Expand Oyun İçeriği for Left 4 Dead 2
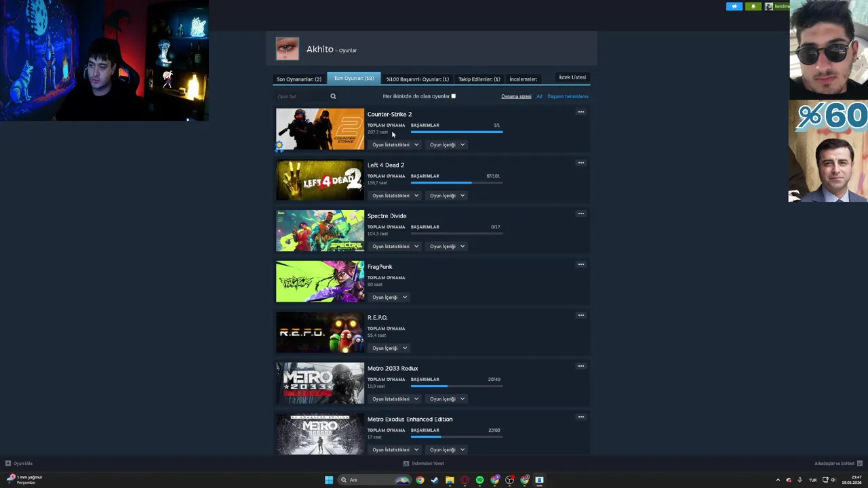The height and width of the screenshot is (488, 868). pyautogui.click(x=446, y=195)
